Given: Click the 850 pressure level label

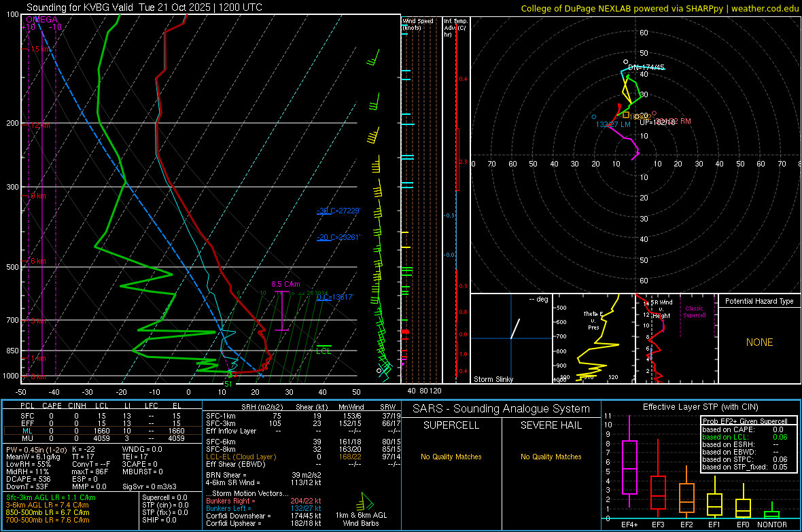Looking at the screenshot, I should click(12, 351).
